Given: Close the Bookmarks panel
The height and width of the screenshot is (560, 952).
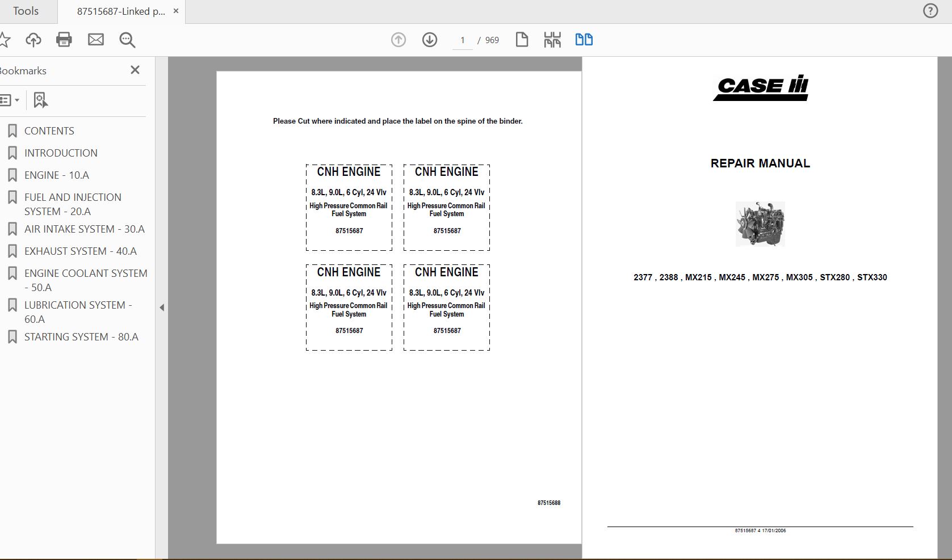Looking at the screenshot, I should (135, 70).
